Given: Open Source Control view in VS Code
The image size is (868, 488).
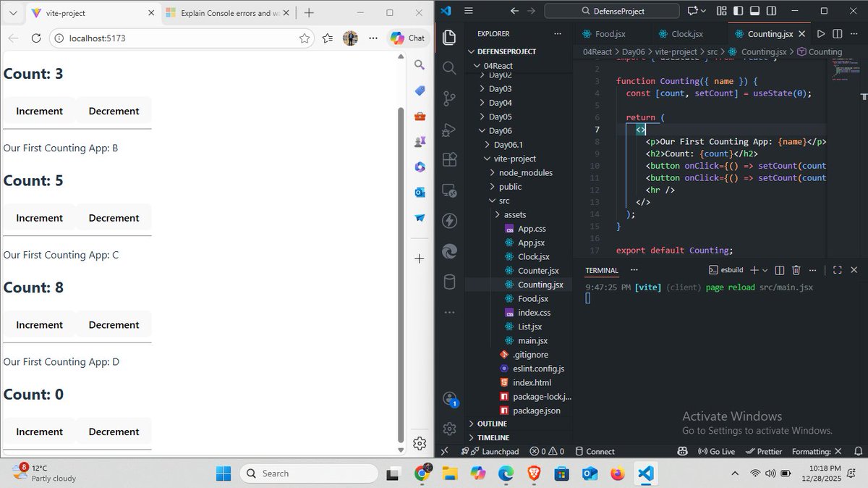Looking at the screenshot, I should [x=449, y=98].
